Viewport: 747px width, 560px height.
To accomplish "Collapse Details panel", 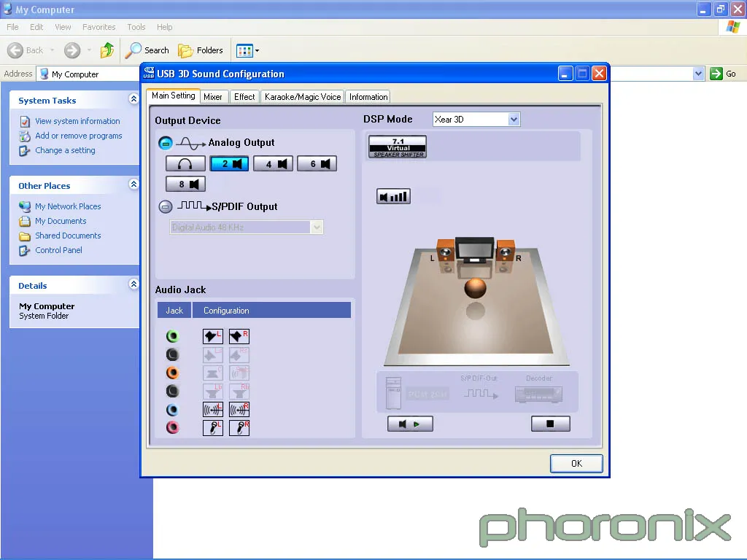I will coord(133,284).
